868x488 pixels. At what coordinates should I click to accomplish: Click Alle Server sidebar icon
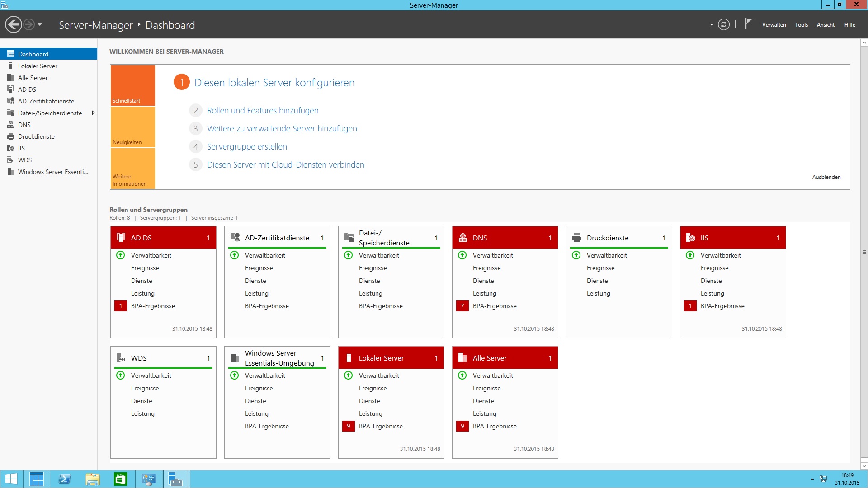click(11, 78)
